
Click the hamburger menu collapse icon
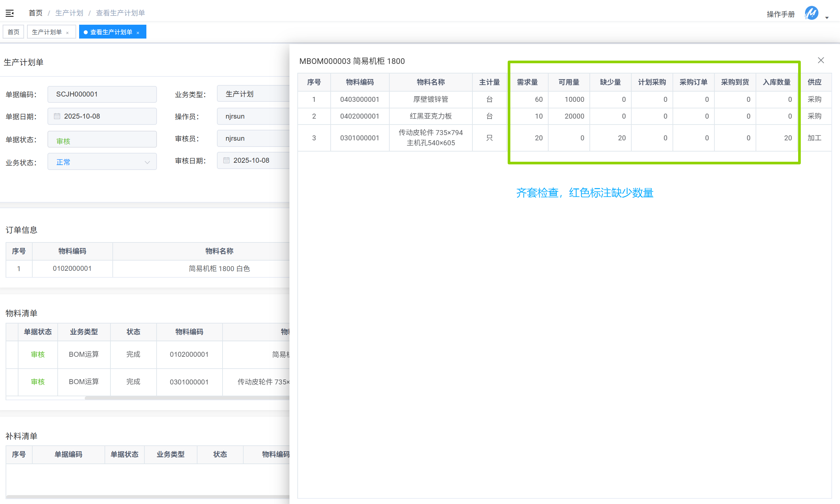10,13
